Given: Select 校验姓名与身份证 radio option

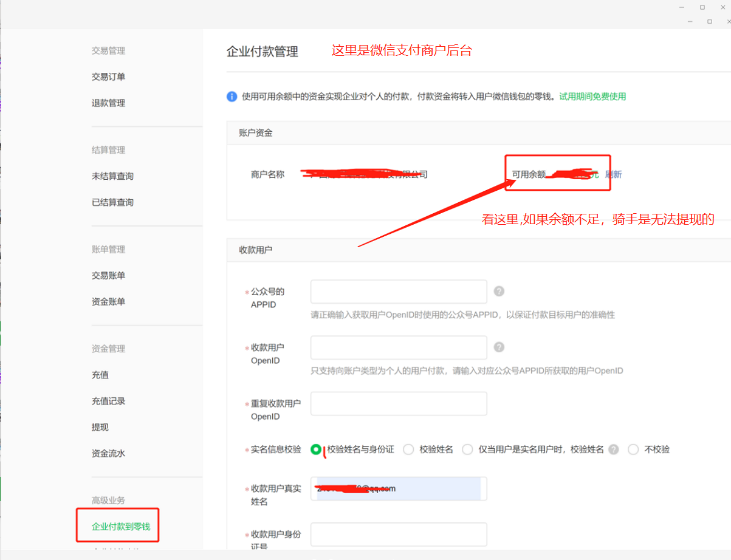Looking at the screenshot, I should tap(316, 449).
